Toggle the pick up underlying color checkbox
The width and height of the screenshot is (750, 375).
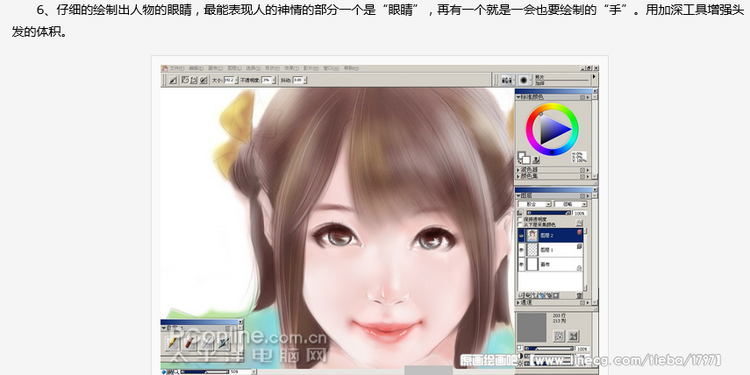click(x=520, y=224)
